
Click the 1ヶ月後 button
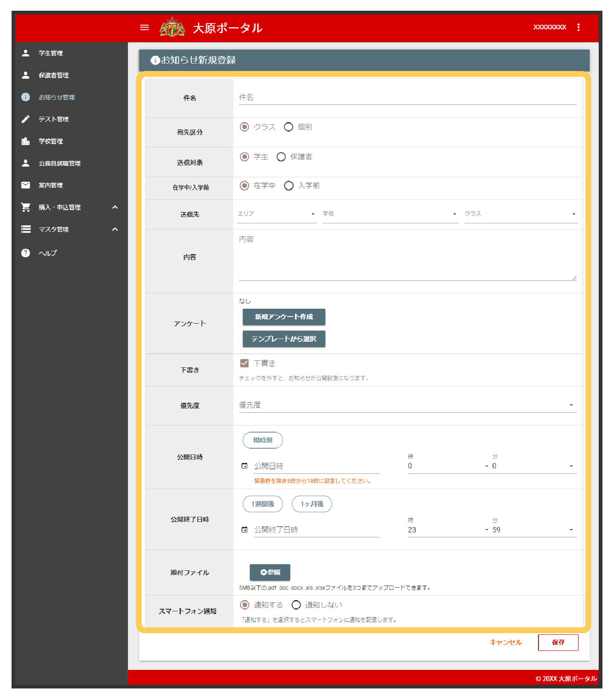pyautogui.click(x=312, y=504)
